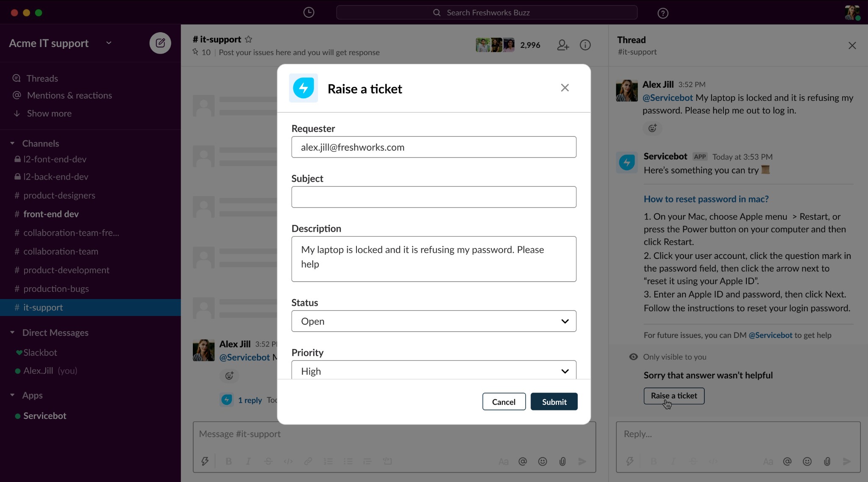Insert bulleted list in channel composer
Image resolution: width=868 pixels, height=482 pixels.
[x=348, y=461]
